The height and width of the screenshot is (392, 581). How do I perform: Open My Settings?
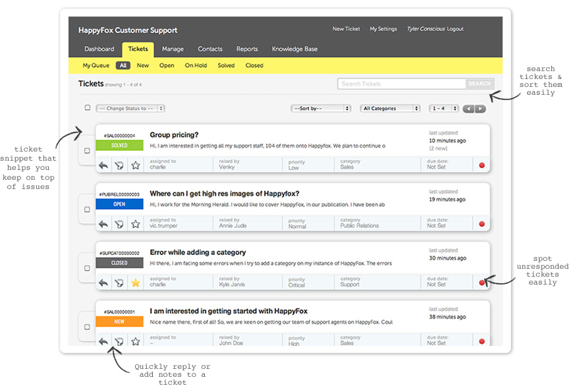[x=383, y=29]
